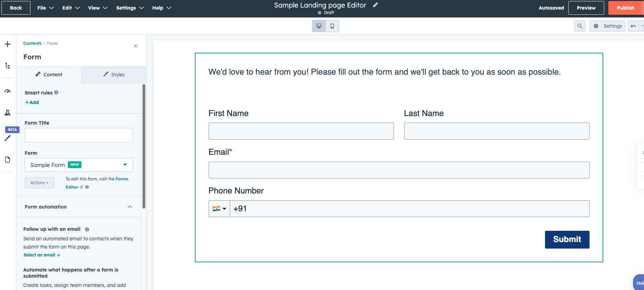
Task: Open the File menu
Action: point(46,8)
